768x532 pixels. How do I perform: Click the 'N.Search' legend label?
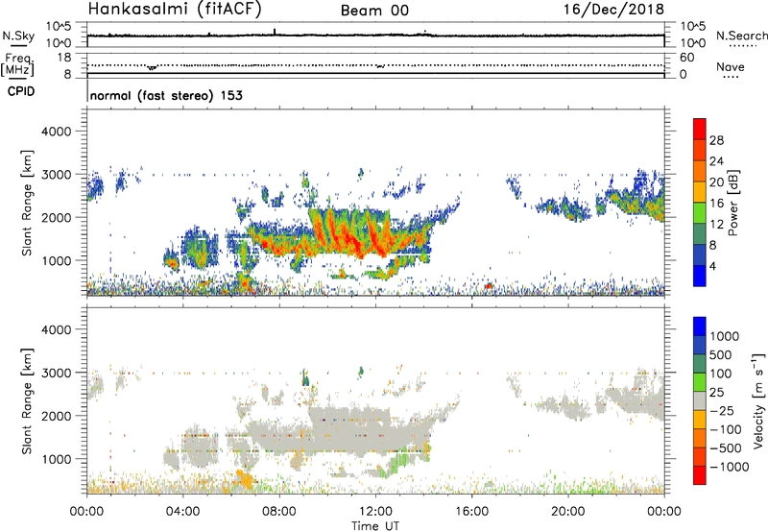coord(741,36)
